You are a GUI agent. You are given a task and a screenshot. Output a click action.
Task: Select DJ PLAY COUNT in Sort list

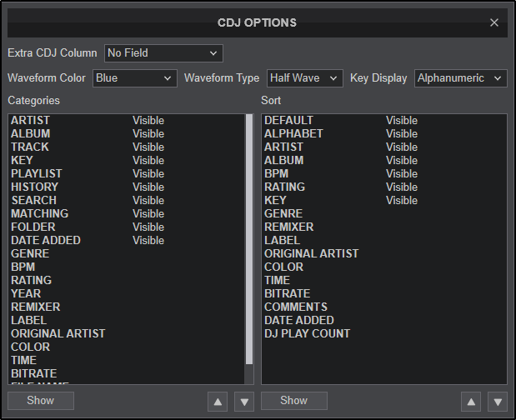(x=307, y=333)
